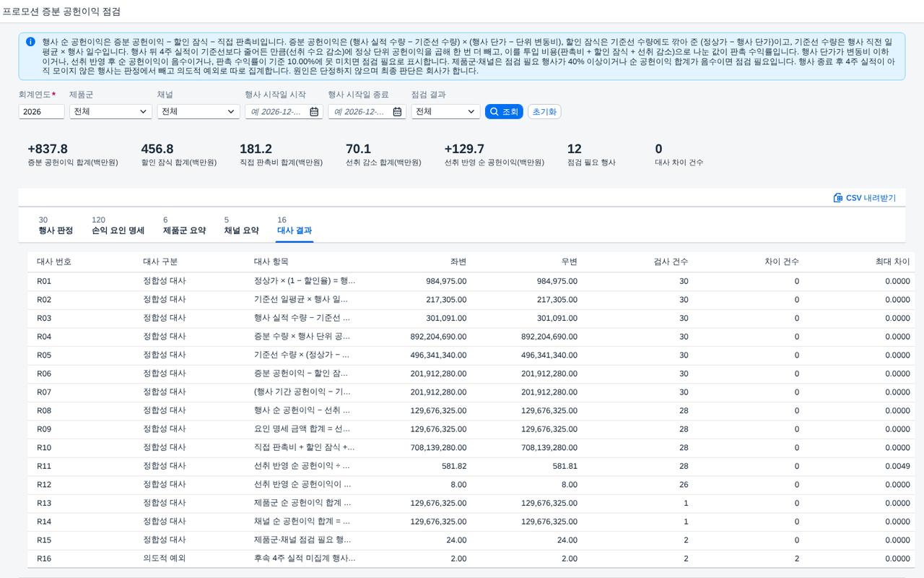Click the CSV 내려받기 download icon

(x=838, y=198)
